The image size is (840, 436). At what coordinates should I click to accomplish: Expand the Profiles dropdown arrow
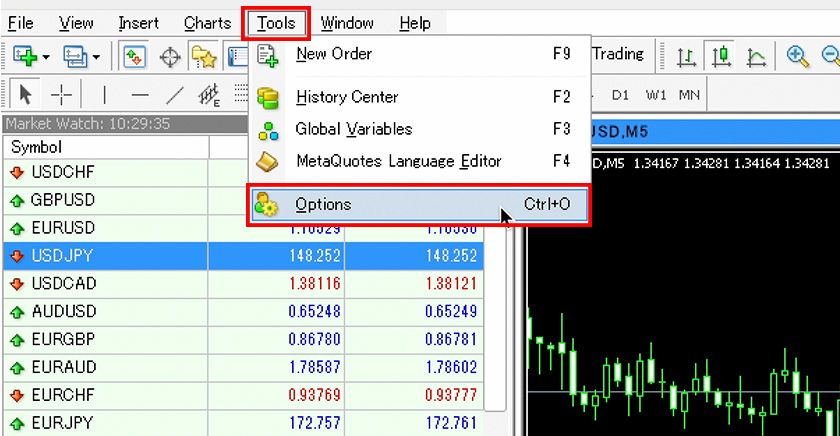point(96,57)
